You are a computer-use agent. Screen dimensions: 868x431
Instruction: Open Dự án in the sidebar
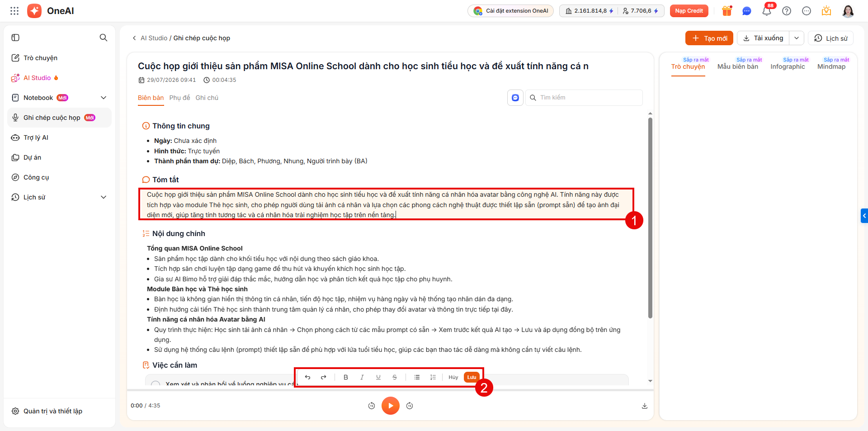tap(60, 157)
